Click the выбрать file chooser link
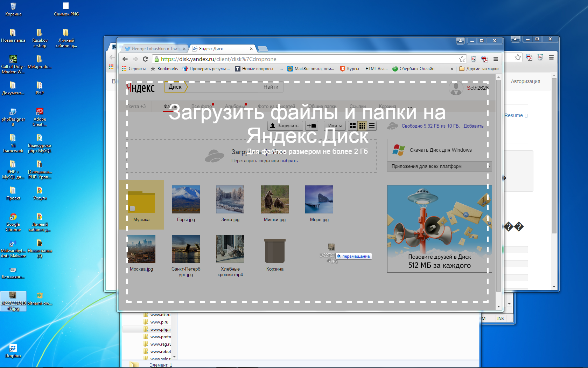The image size is (588, 368). (x=289, y=161)
